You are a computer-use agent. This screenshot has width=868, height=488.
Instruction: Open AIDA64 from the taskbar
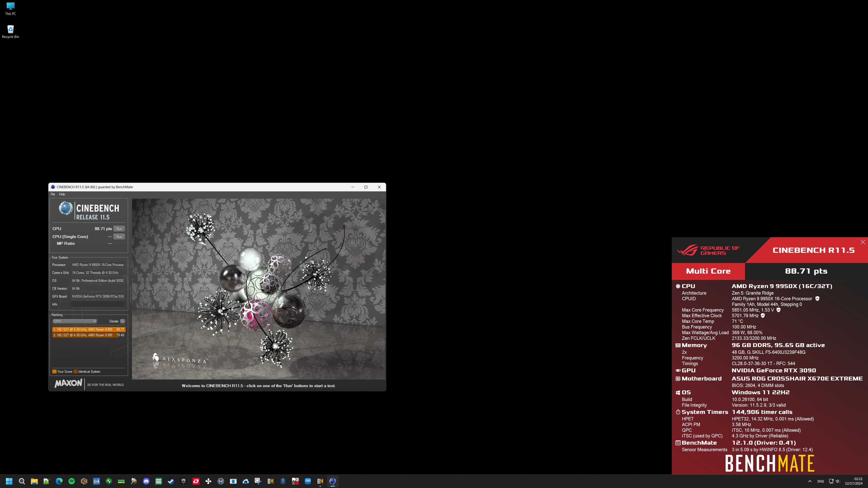(x=96, y=481)
